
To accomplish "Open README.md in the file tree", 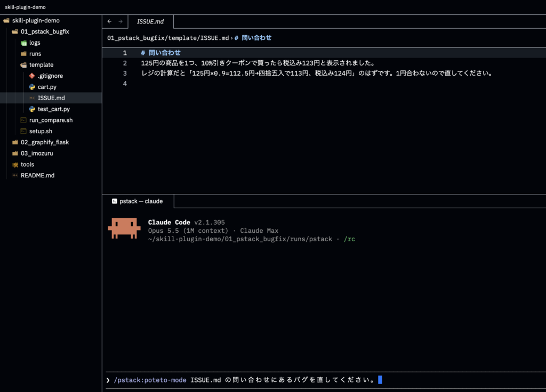I will 38,176.
